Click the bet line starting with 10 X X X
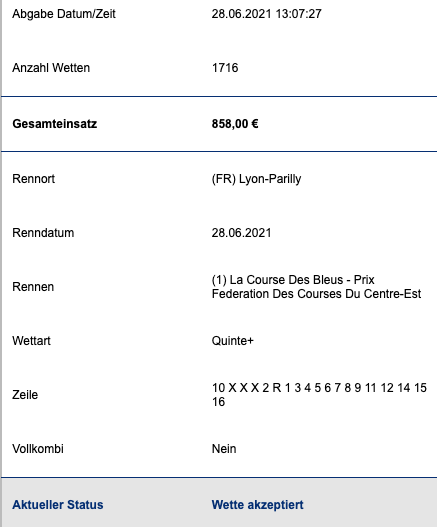The height and width of the screenshot is (527, 437). pos(319,395)
